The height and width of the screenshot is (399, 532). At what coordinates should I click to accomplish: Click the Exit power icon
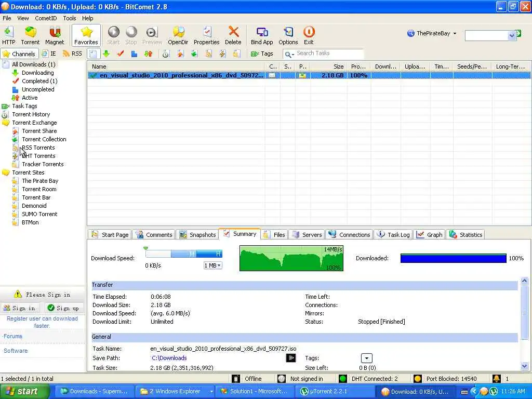[x=309, y=35]
